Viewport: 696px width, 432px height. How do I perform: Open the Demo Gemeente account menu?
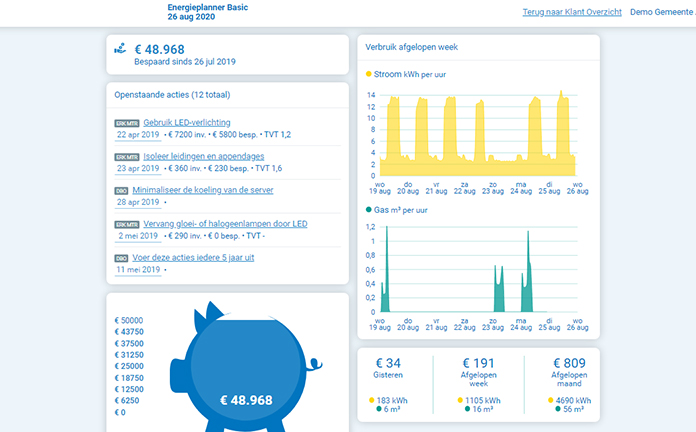tap(662, 12)
